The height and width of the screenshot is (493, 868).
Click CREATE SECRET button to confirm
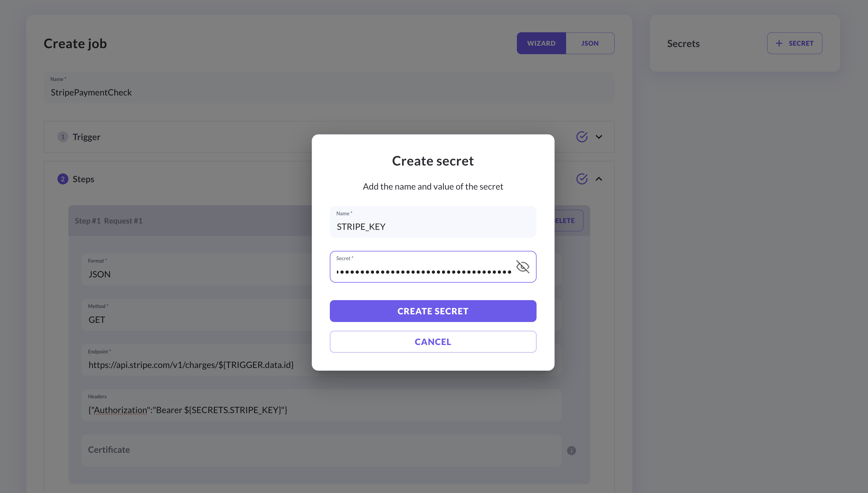click(433, 311)
